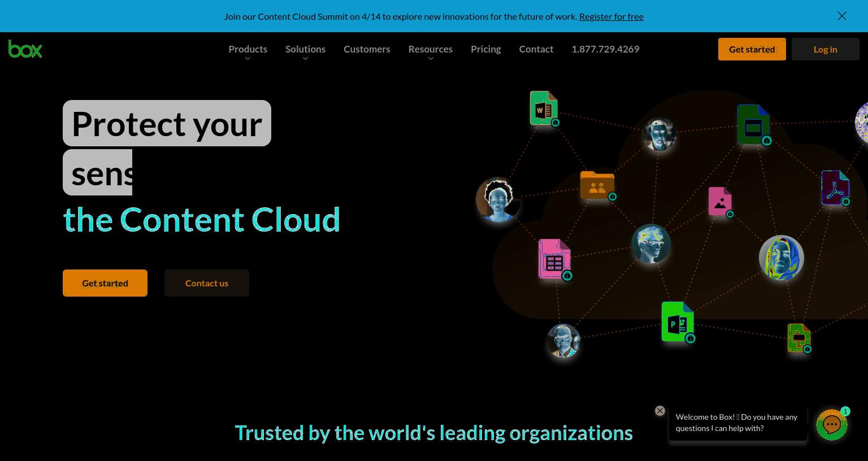Viewport: 868px width, 461px height.
Task: Open the Pricing page
Action: 486,49
